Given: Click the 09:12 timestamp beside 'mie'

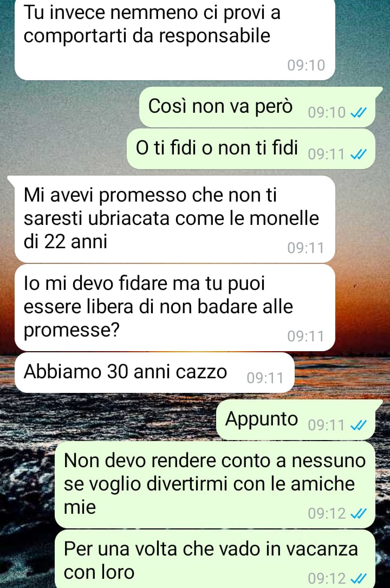Looking at the screenshot, I should (327, 513).
